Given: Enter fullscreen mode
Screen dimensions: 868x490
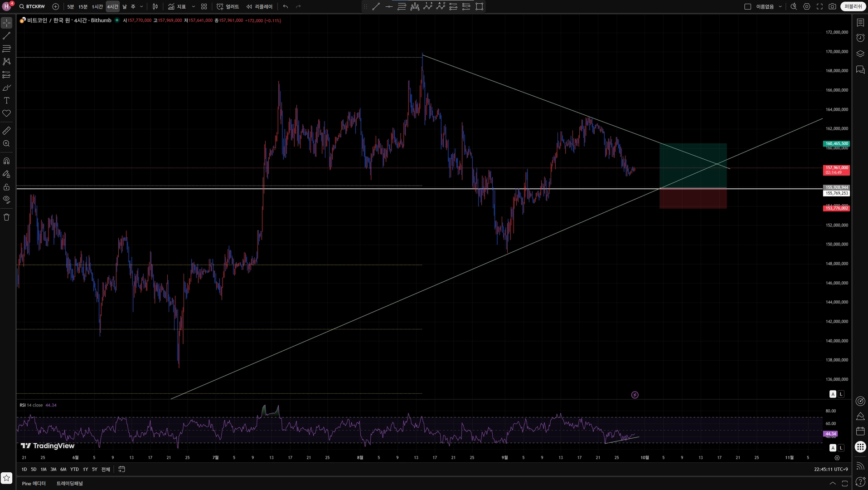Looking at the screenshot, I should tap(820, 6).
